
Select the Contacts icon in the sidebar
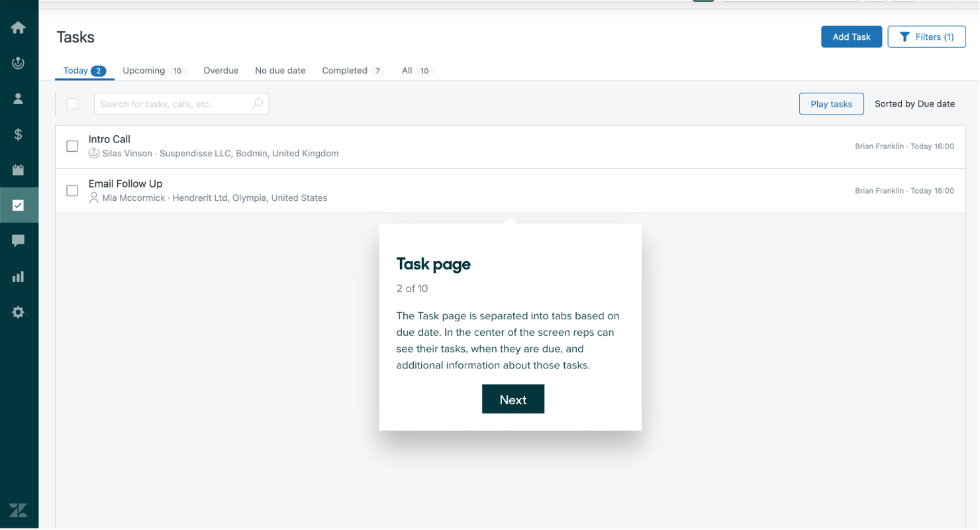(19, 98)
